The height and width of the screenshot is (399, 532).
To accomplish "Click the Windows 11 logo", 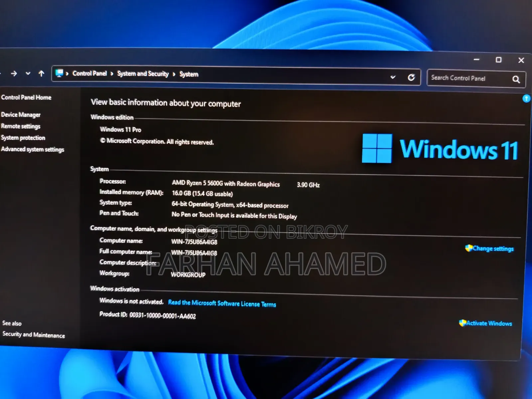I will (x=440, y=149).
